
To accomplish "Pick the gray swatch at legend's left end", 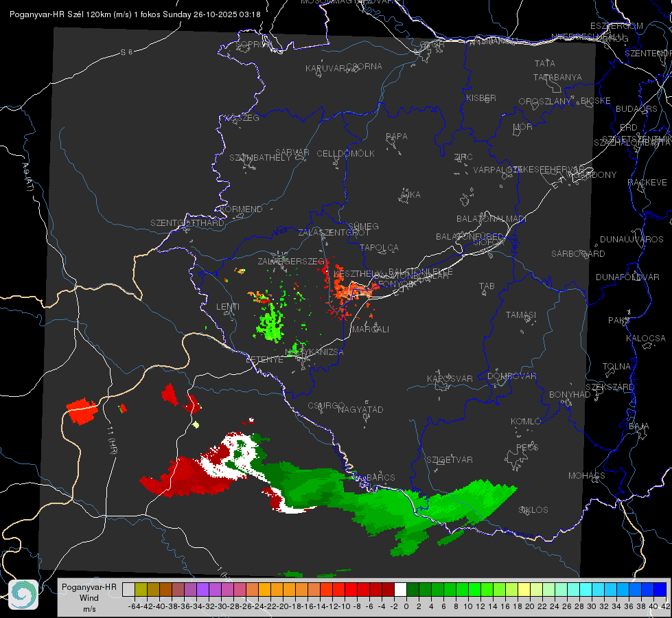I will pos(128,589).
